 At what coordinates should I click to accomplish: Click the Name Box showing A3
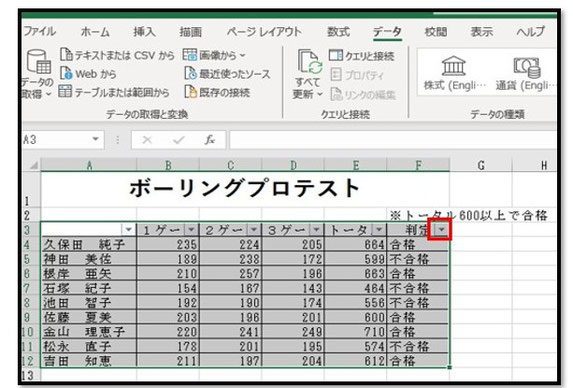click(55, 140)
